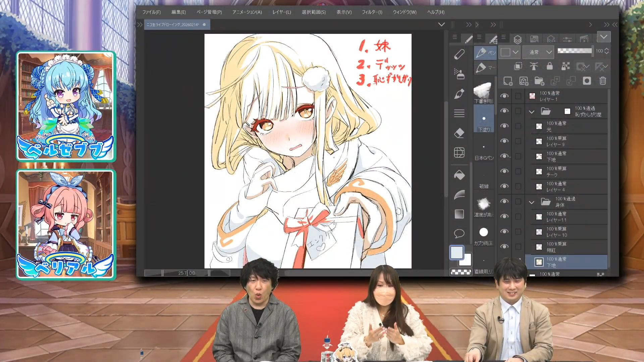The height and width of the screenshot is (362, 644).
Task: Select the eraser tool in toolbar
Action: 459,133
